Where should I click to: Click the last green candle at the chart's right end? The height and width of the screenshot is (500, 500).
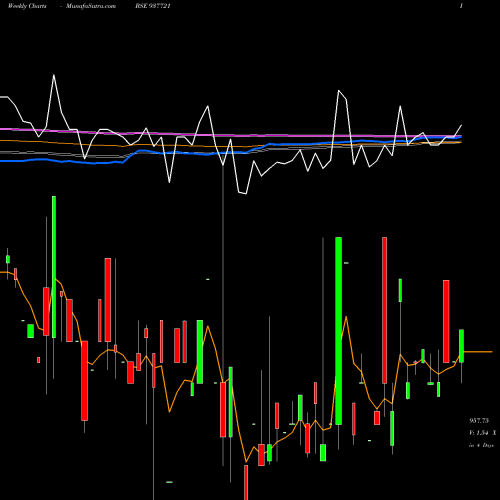click(462, 346)
